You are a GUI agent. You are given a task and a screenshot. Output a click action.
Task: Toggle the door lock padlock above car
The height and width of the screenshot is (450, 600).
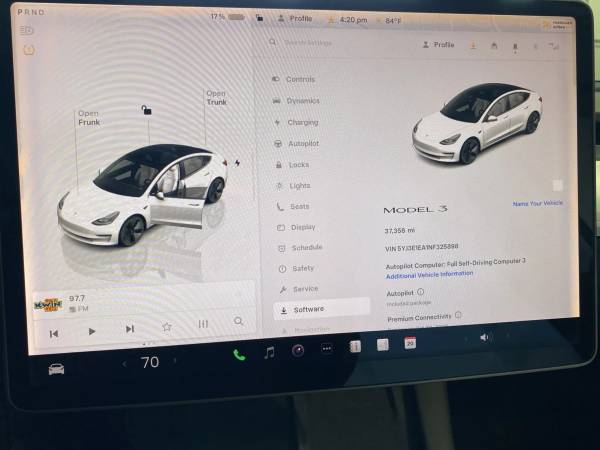click(x=147, y=110)
